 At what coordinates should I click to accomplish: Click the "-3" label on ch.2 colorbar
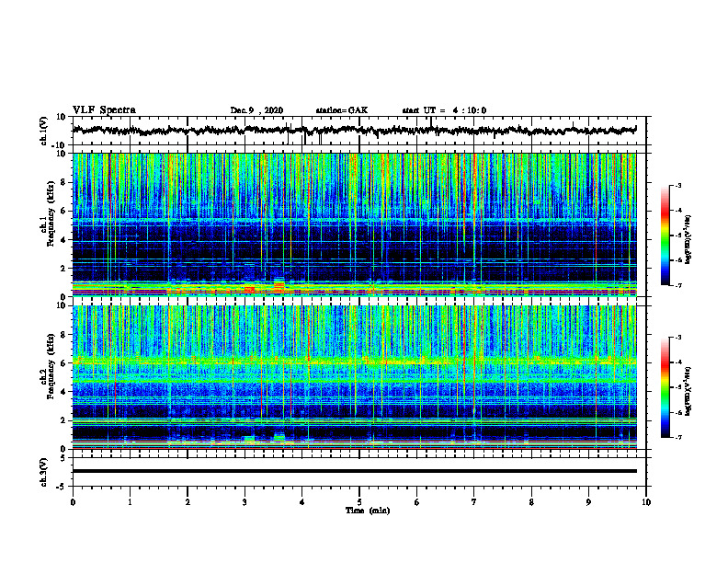point(678,338)
